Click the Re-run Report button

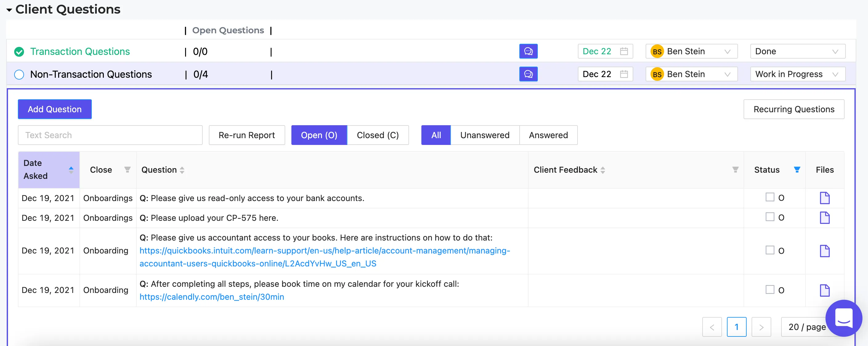click(247, 135)
